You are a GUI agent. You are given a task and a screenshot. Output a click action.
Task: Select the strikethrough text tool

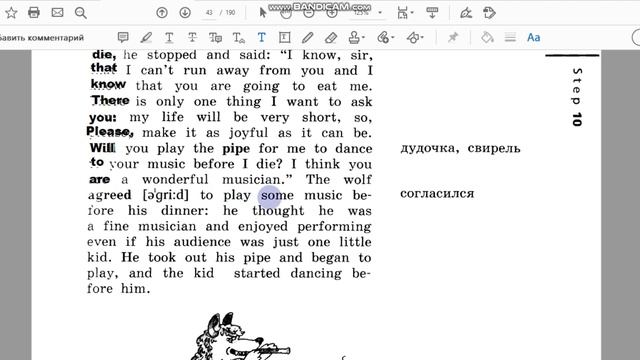coord(192,38)
